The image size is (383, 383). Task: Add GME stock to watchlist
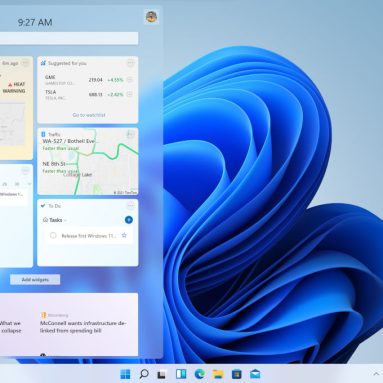(x=130, y=80)
